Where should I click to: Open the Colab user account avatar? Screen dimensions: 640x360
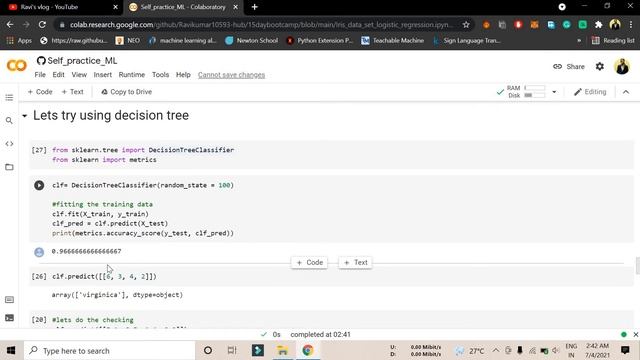pos(622,67)
